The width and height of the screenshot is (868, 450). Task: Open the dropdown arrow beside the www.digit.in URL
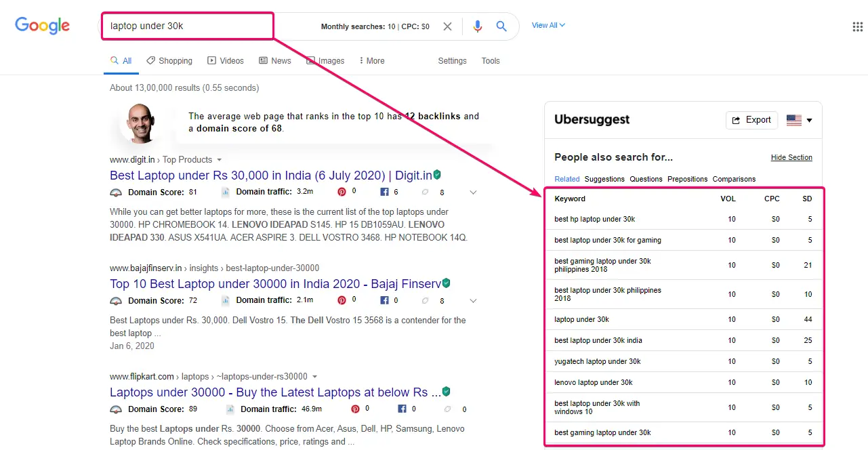coord(219,160)
